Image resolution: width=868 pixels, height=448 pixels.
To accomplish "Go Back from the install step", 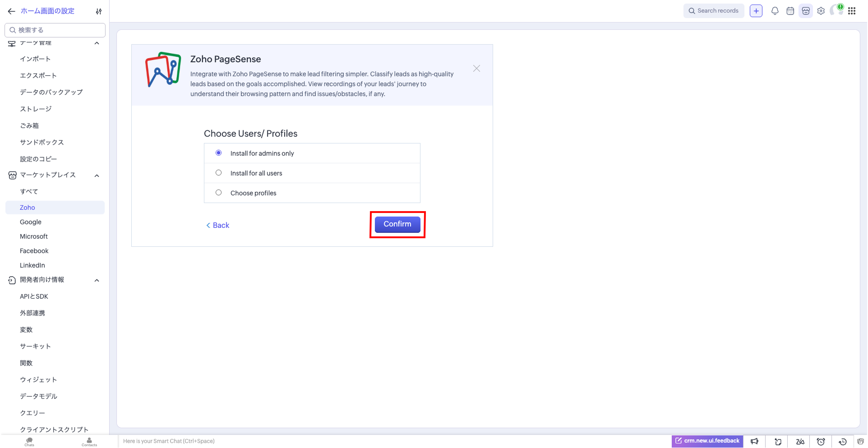I will click(218, 225).
